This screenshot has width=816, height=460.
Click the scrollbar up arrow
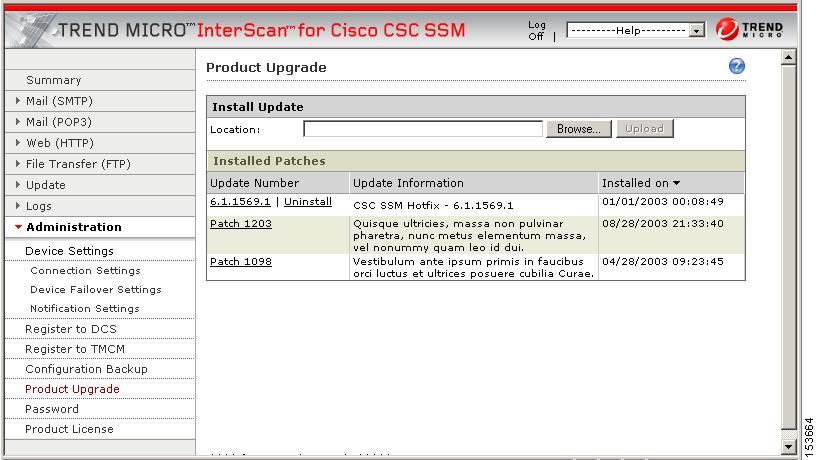point(788,57)
